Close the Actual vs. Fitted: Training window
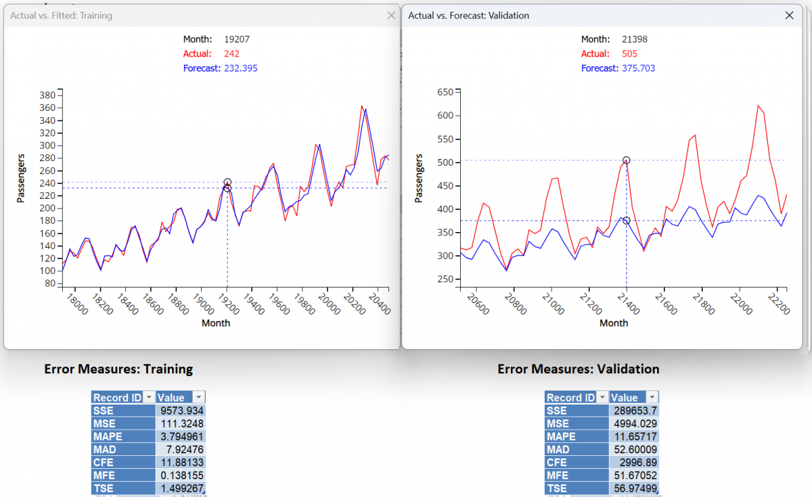 [390, 15]
